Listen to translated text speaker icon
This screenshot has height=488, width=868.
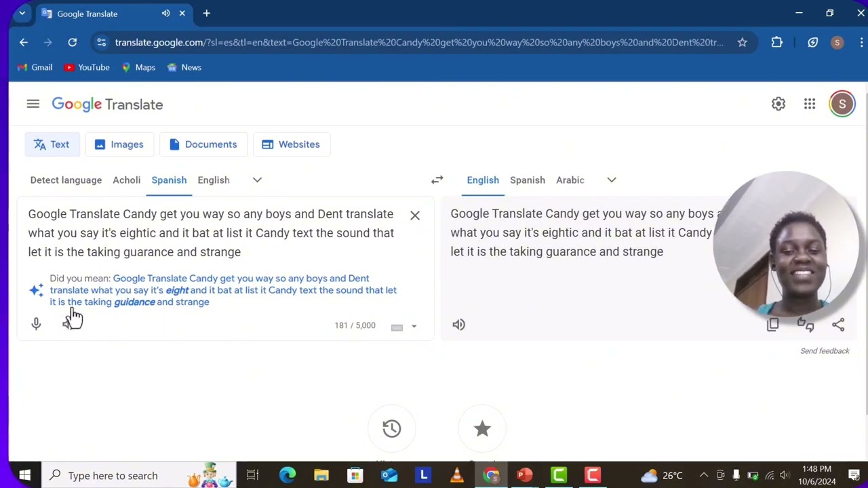click(x=459, y=325)
